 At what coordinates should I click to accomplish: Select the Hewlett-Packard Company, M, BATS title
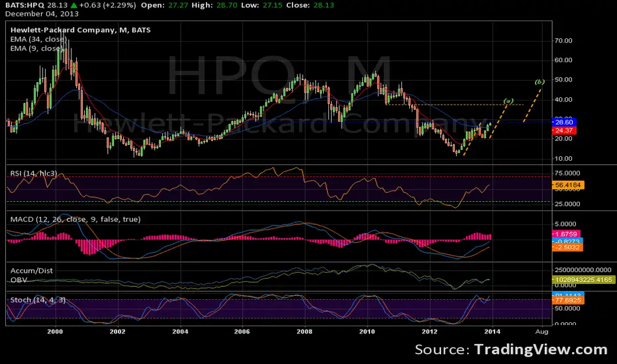[x=80, y=30]
